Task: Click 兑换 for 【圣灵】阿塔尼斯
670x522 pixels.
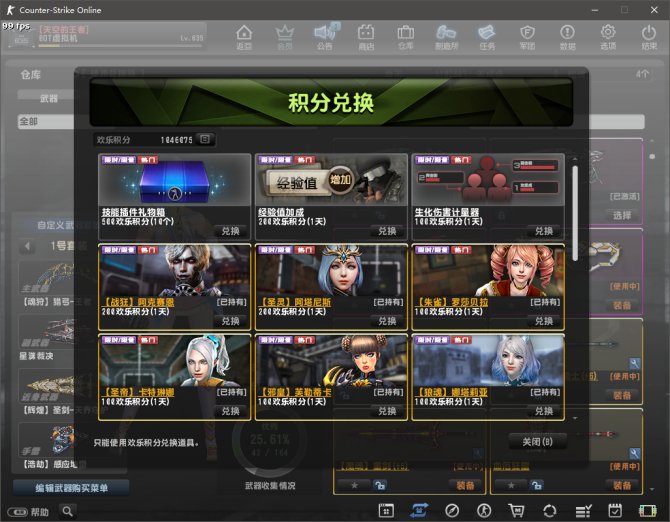Action: [387, 321]
